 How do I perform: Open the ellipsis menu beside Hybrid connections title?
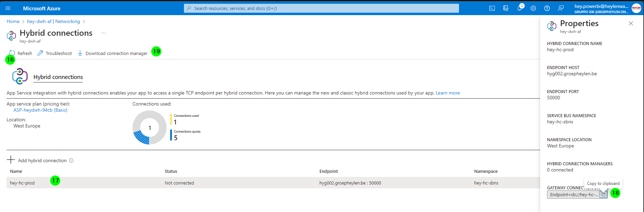pyautogui.click(x=103, y=33)
